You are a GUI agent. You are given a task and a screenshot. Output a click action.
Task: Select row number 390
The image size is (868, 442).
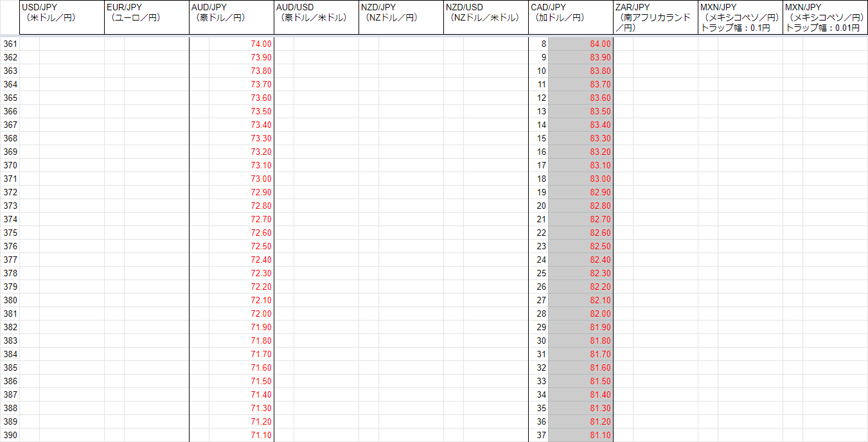tap(10, 435)
